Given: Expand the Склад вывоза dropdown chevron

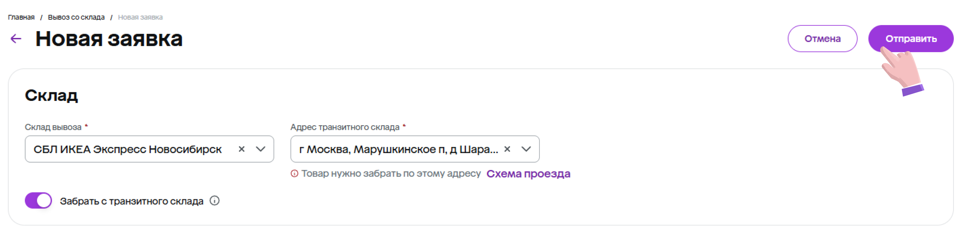Looking at the screenshot, I should [x=261, y=149].
